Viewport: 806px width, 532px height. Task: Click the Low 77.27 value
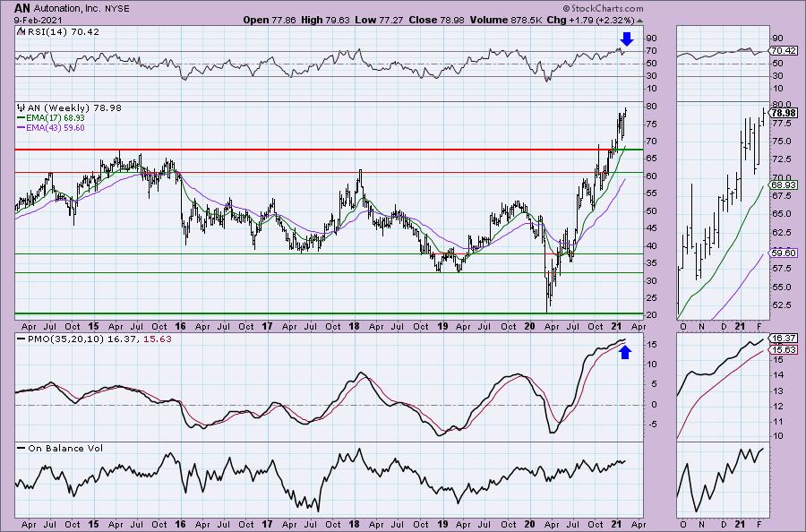point(380,20)
